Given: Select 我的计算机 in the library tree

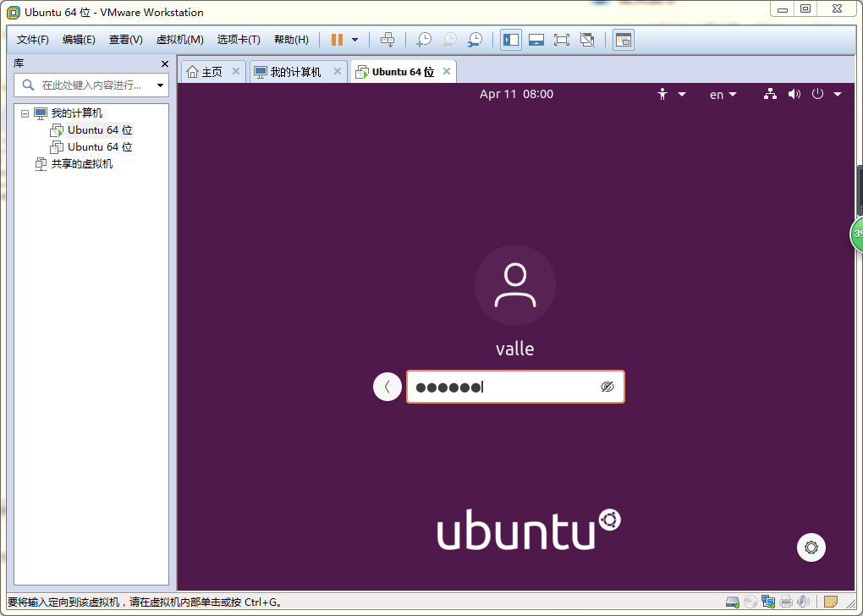Looking at the screenshot, I should pyautogui.click(x=76, y=113).
